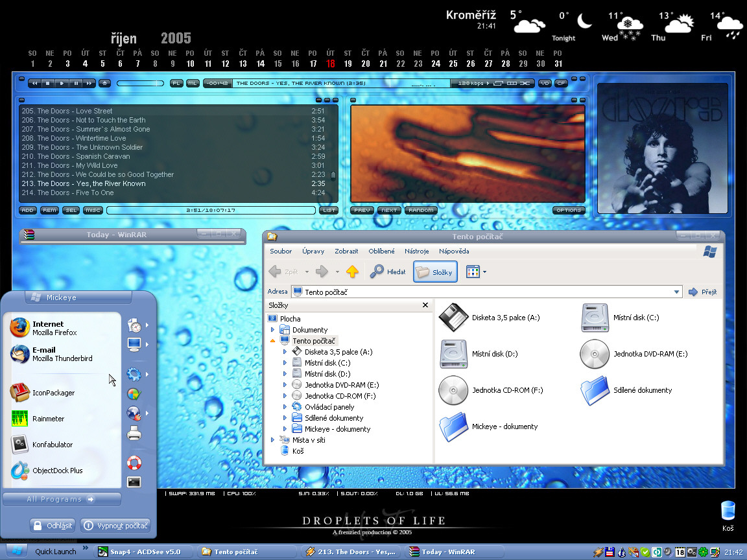747x560 pixels.
Task: Click the recent documents clock icon
Action: click(134, 325)
